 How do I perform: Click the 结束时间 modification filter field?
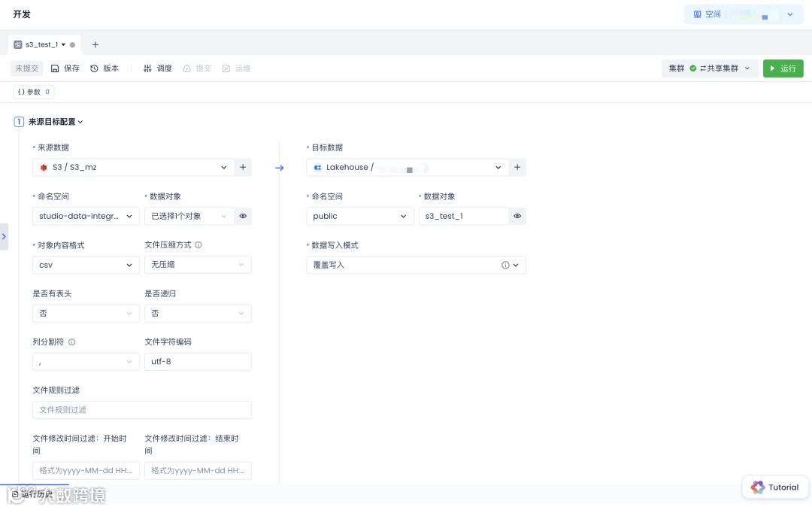click(x=198, y=471)
